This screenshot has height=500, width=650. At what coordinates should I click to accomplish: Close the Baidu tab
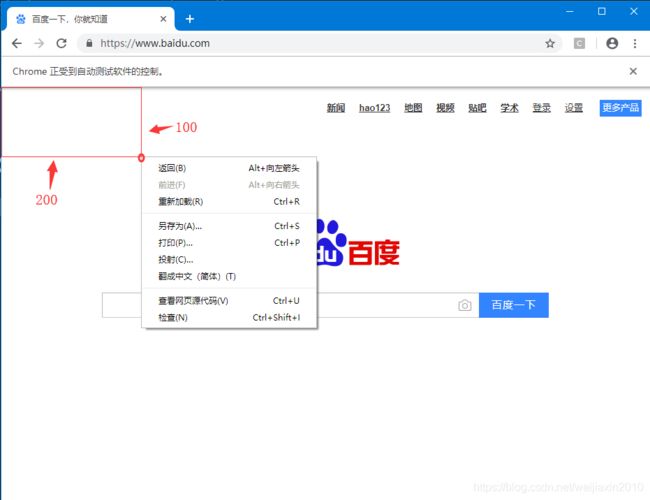[163, 19]
